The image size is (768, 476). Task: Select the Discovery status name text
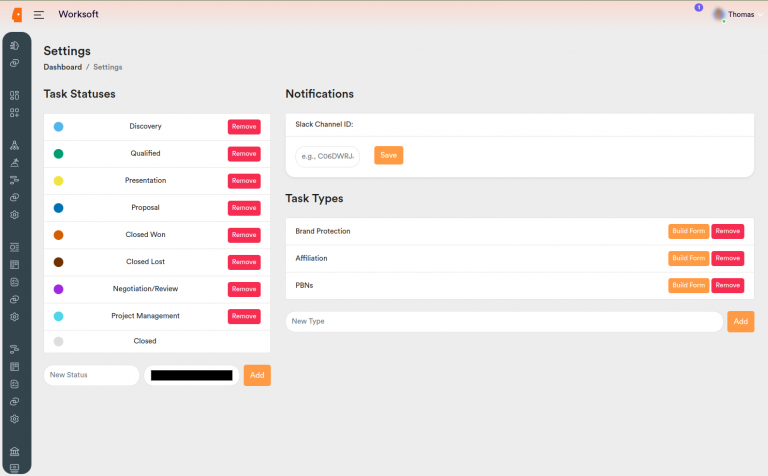pos(145,126)
